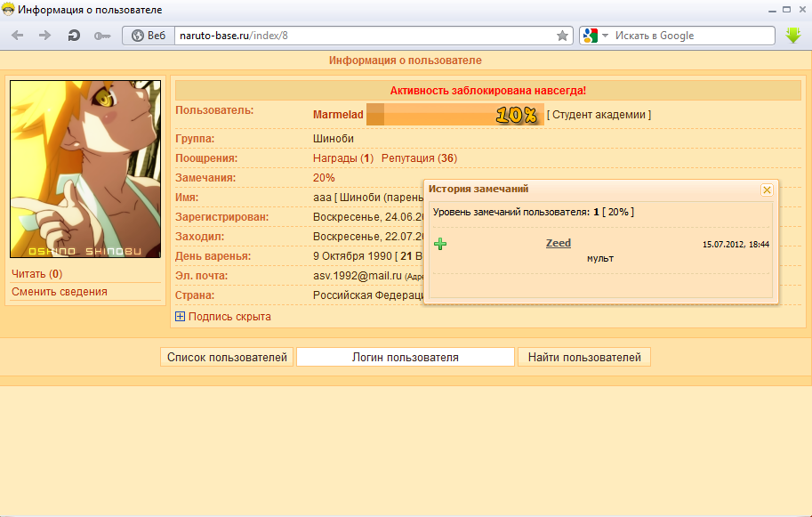
Task: Click the Шиноби group value
Action: tap(333, 139)
